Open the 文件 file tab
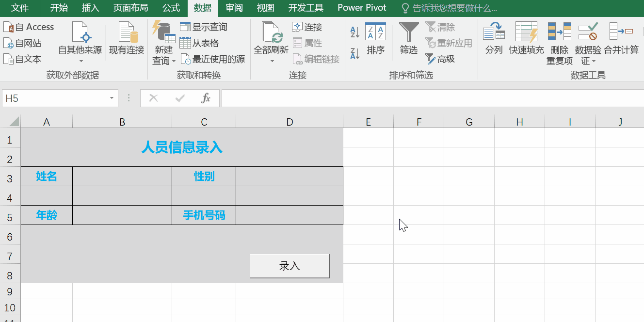Image resolution: width=644 pixels, height=322 pixels. pos(20,8)
